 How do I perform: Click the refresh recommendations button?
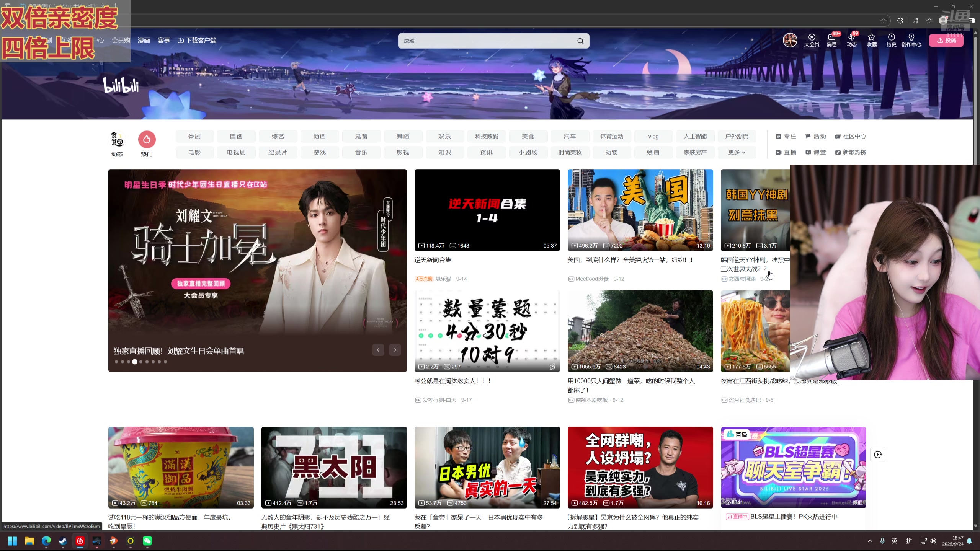[878, 455]
